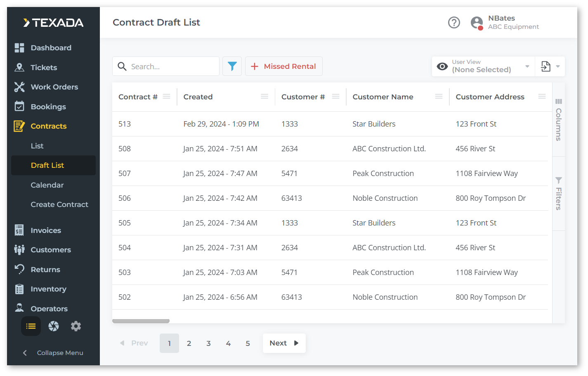Open the Customer # column menu icon

pyautogui.click(x=336, y=96)
